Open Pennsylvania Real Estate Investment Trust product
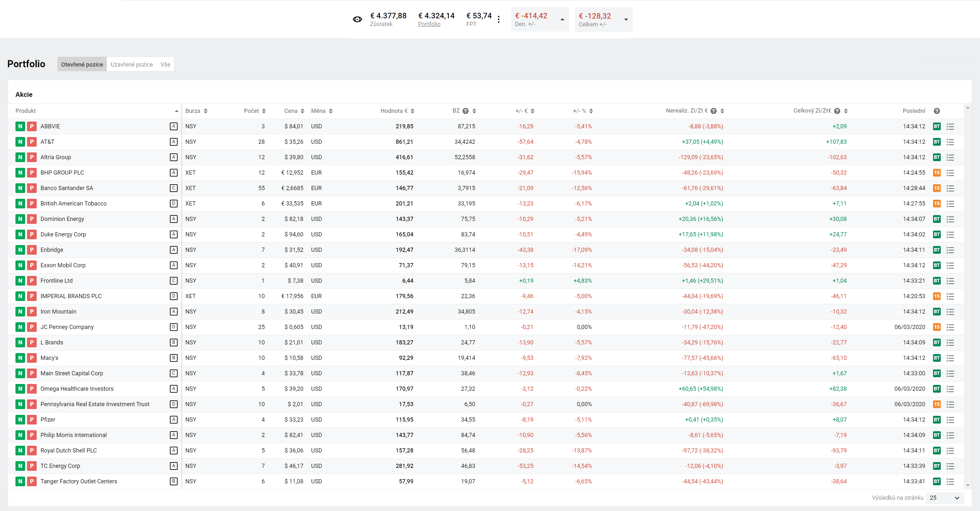 pos(95,404)
